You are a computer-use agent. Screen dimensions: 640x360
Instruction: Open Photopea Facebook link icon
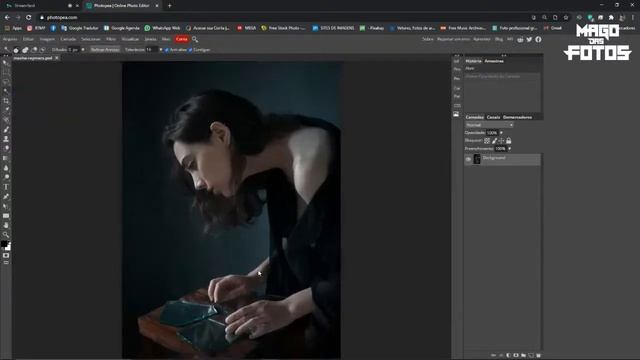tap(538, 39)
